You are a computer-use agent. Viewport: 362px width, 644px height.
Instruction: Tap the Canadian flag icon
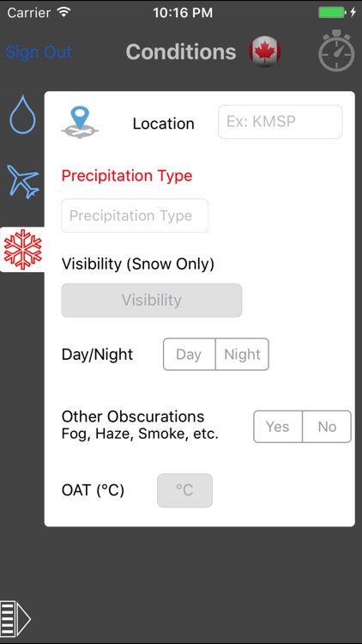[x=265, y=52]
